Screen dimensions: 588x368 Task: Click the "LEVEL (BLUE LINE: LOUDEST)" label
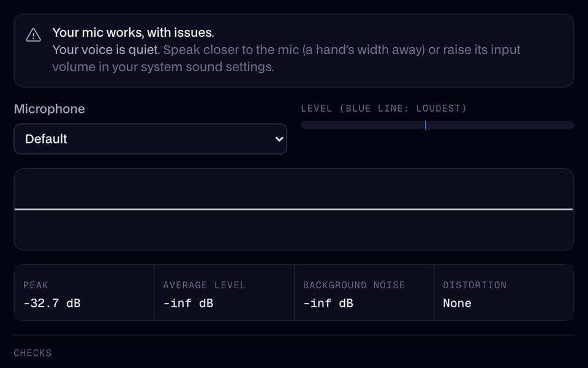point(383,109)
